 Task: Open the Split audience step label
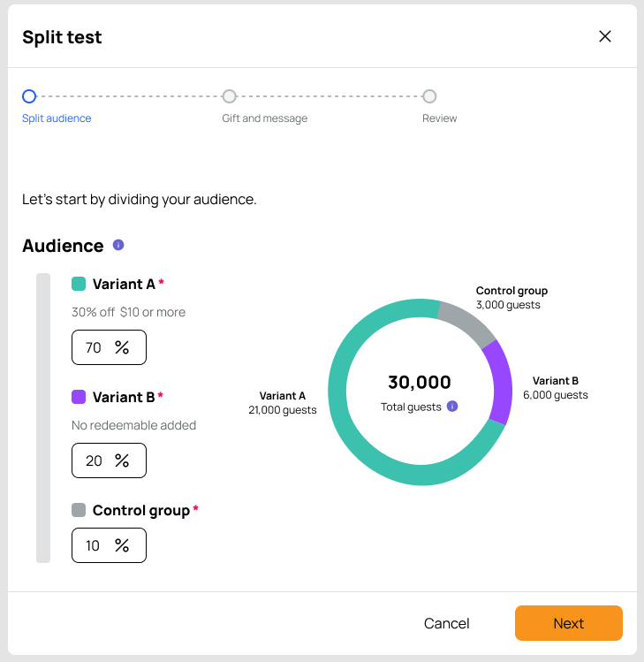click(57, 118)
